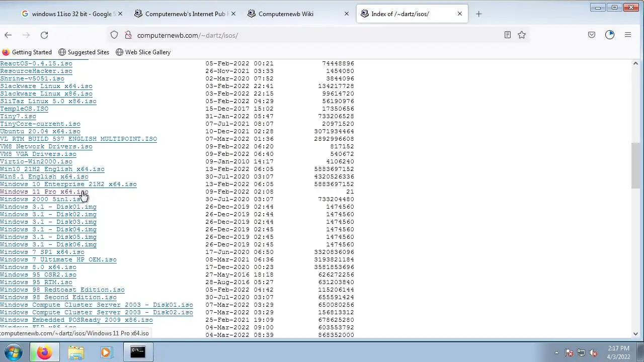Open a new tab with the plus button
Viewport: 644px width, 362px height.
click(478, 14)
